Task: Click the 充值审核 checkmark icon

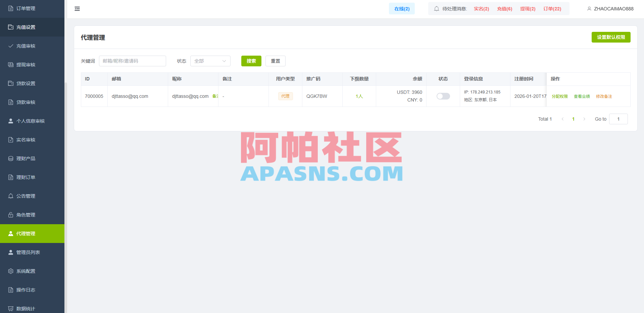Action: click(11, 46)
